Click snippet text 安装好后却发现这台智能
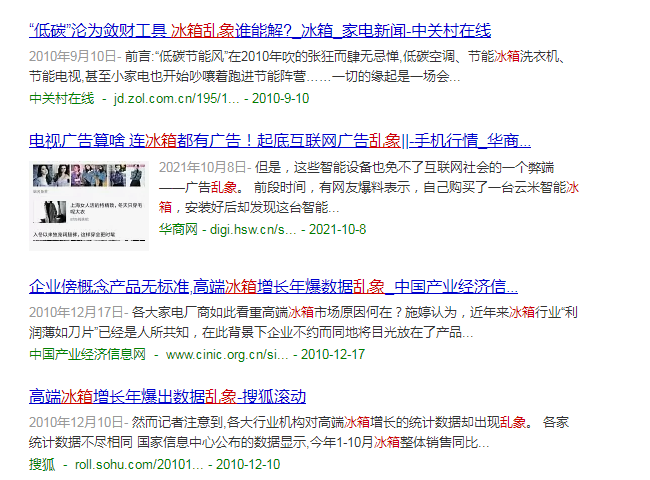The height and width of the screenshot is (480, 650). [x=256, y=207]
